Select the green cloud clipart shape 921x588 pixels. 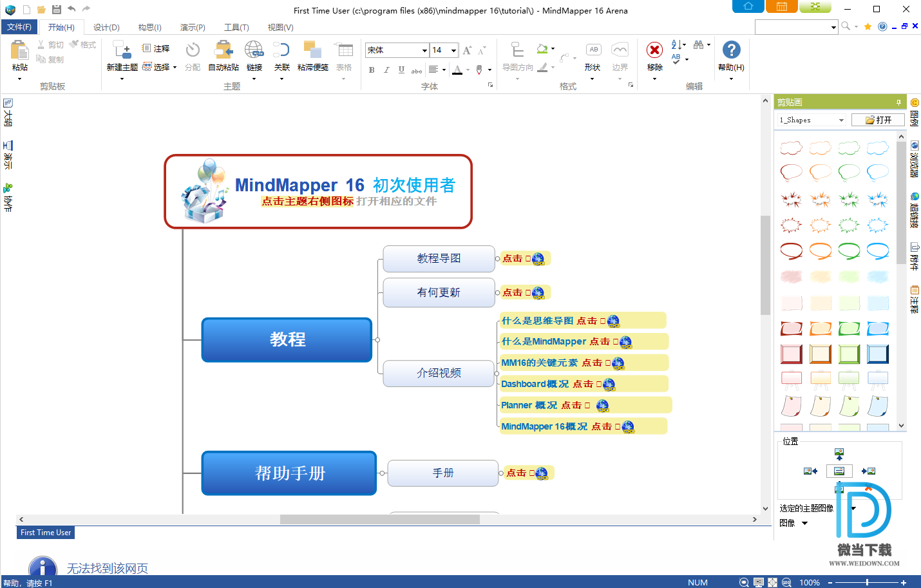tap(849, 148)
